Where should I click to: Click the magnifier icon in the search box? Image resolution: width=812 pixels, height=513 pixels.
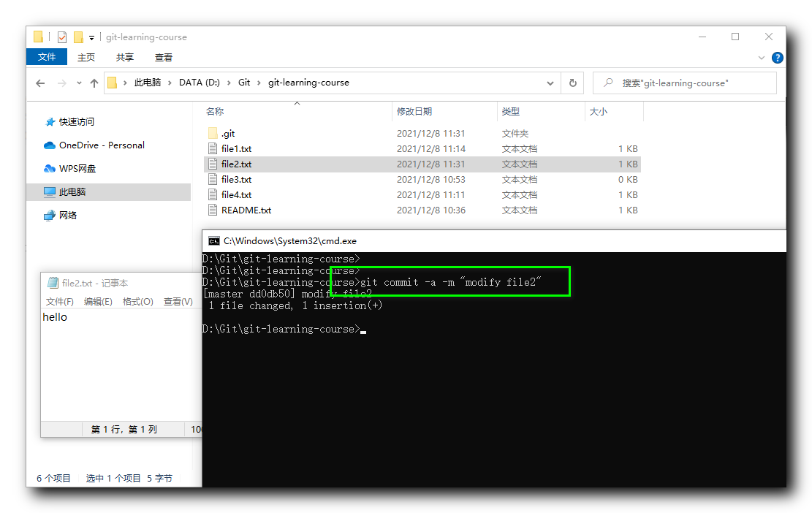(x=607, y=83)
